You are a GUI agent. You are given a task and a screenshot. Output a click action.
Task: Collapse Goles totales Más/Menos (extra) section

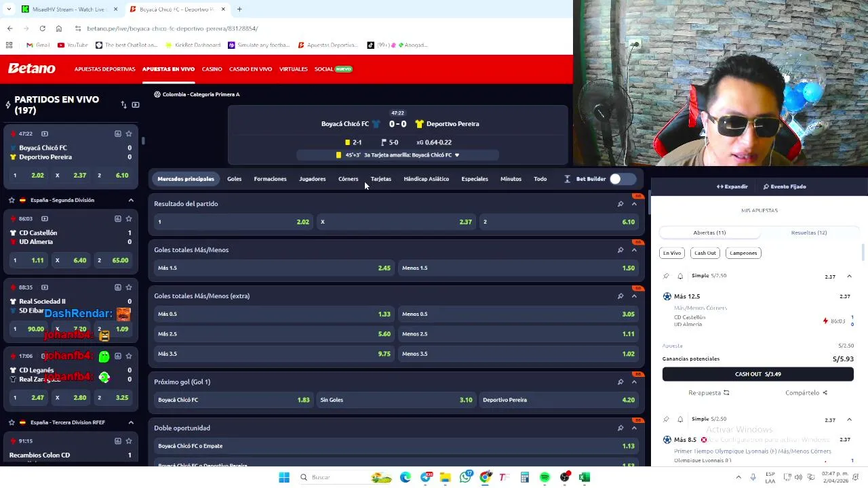pos(635,296)
